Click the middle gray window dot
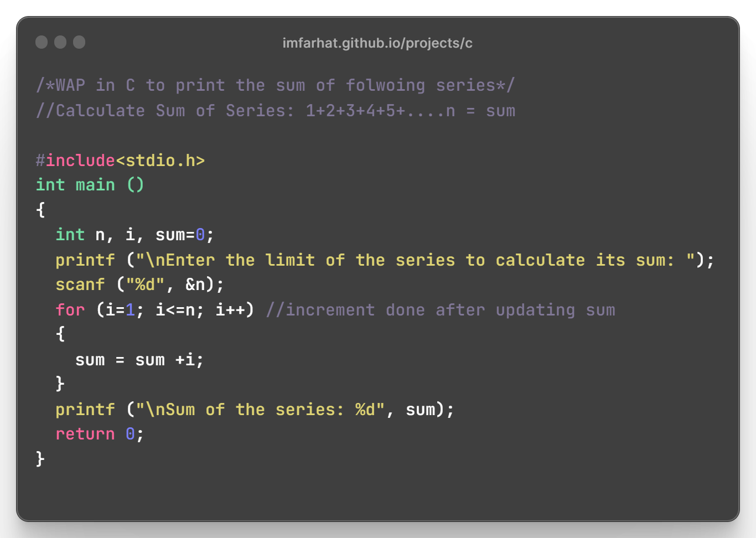 [60, 42]
